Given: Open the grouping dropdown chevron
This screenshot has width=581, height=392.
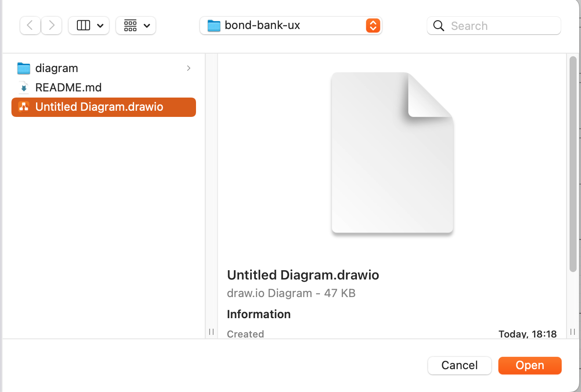Looking at the screenshot, I should point(147,25).
